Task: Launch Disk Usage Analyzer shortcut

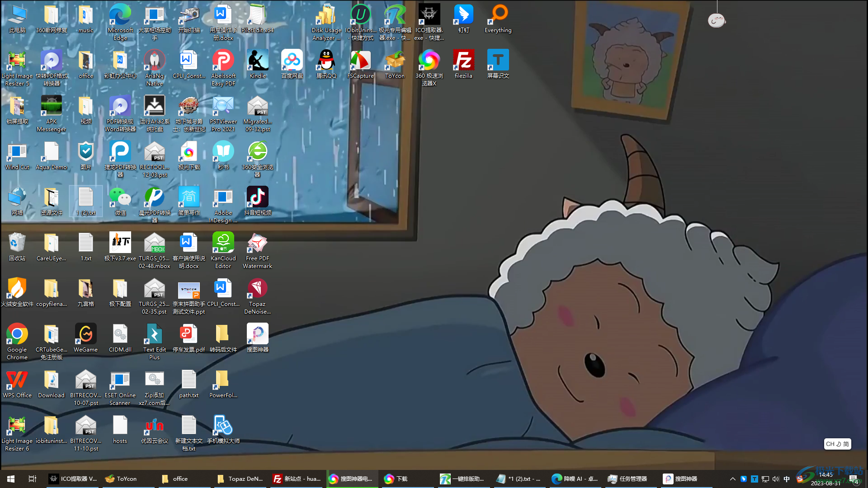Action: point(326,22)
